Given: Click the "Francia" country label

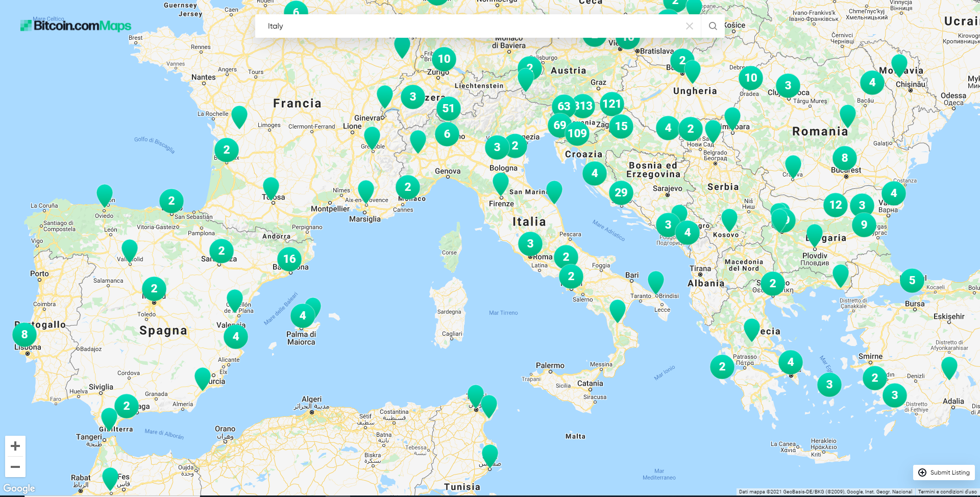Looking at the screenshot, I should point(298,103).
